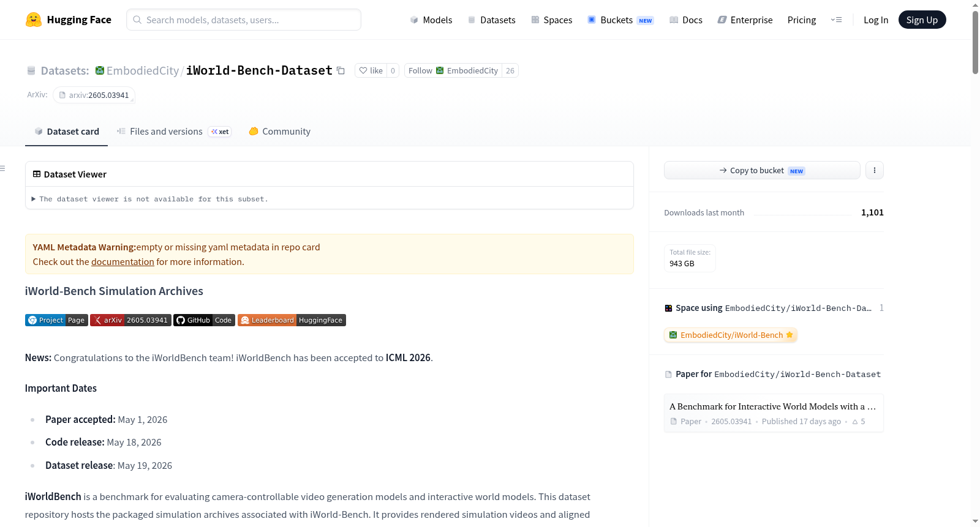Open the three-dot more options menu
This screenshot has height=527, width=980.
pyautogui.click(x=875, y=170)
